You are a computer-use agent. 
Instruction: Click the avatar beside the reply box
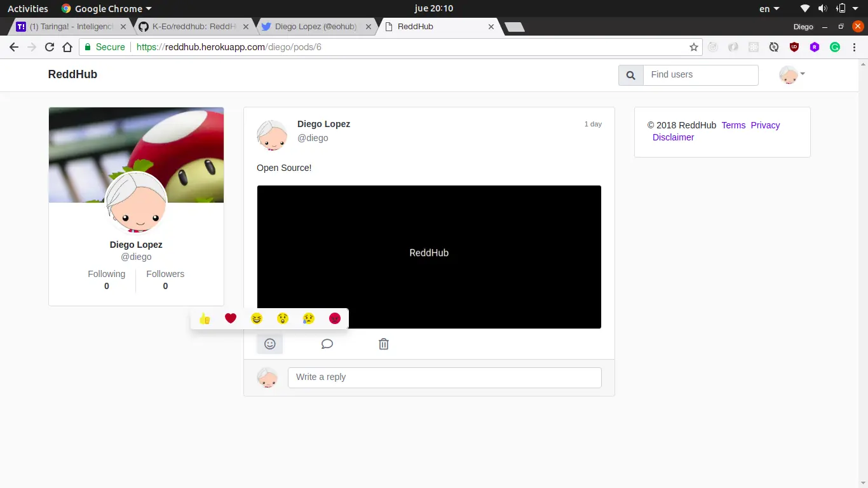pos(267,377)
